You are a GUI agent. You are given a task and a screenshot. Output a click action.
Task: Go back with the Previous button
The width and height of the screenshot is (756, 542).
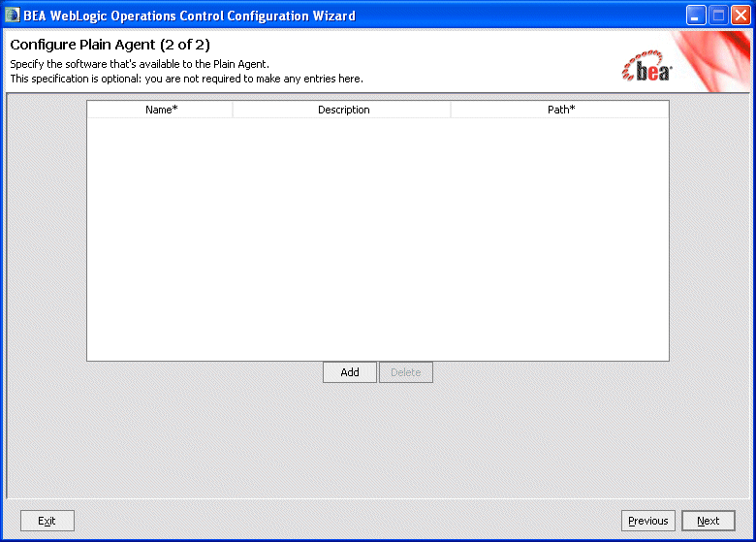click(648, 521)
